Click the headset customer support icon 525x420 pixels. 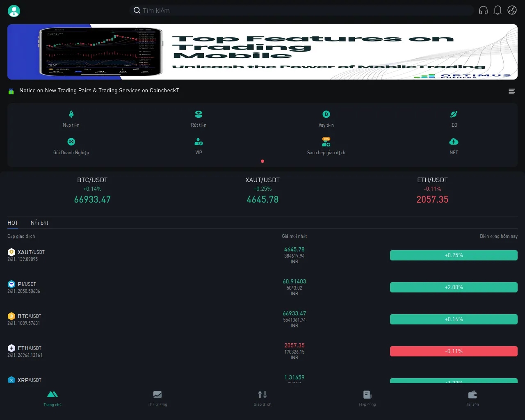pyautogui.click(x=483, y=10)
